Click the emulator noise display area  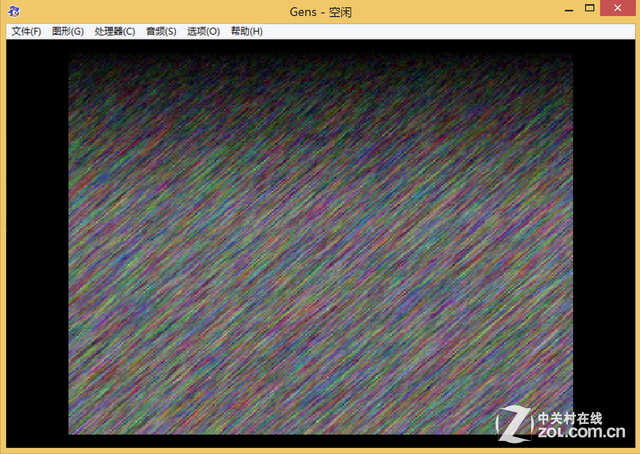(x=320, y=244)
